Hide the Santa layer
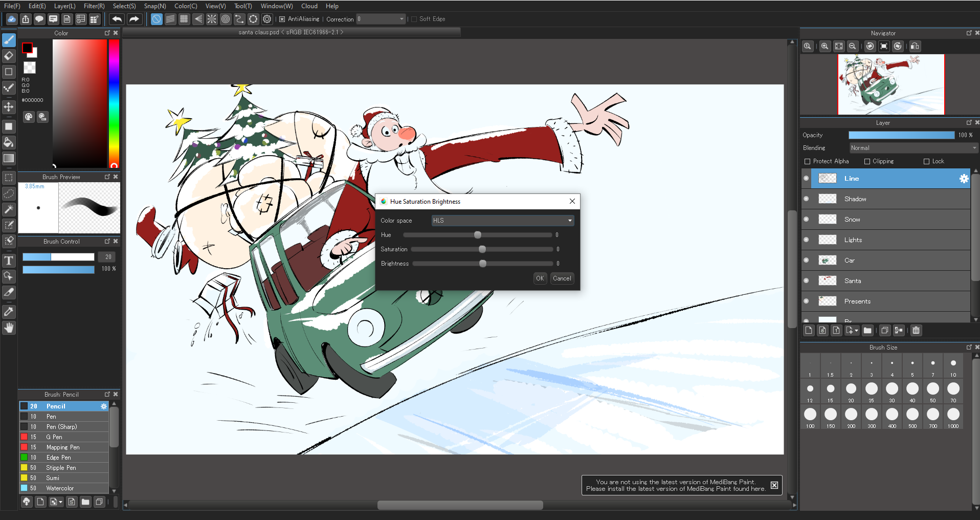This screenshot has width=980, height=520. pos(807,281)
